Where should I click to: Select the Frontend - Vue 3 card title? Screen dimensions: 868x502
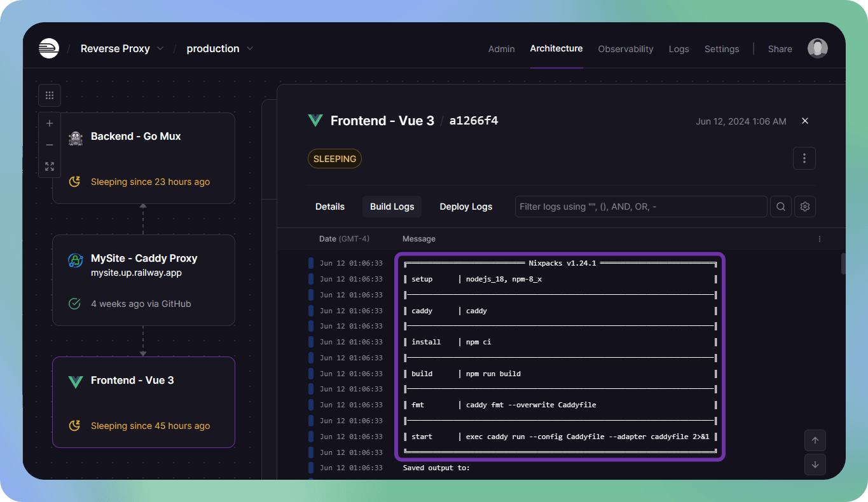[x=132, y=380]
